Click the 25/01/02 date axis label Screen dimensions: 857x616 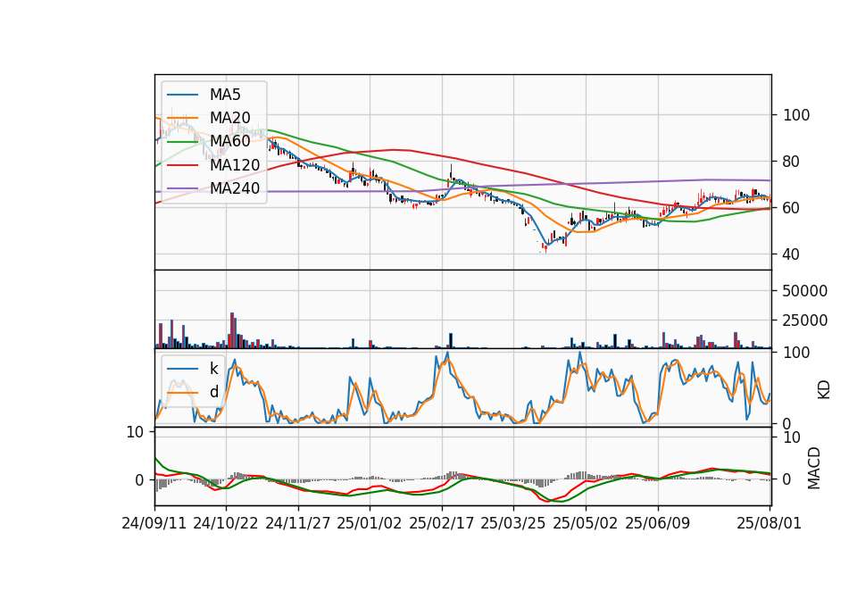pyautogui.click(x=370, y=523)
